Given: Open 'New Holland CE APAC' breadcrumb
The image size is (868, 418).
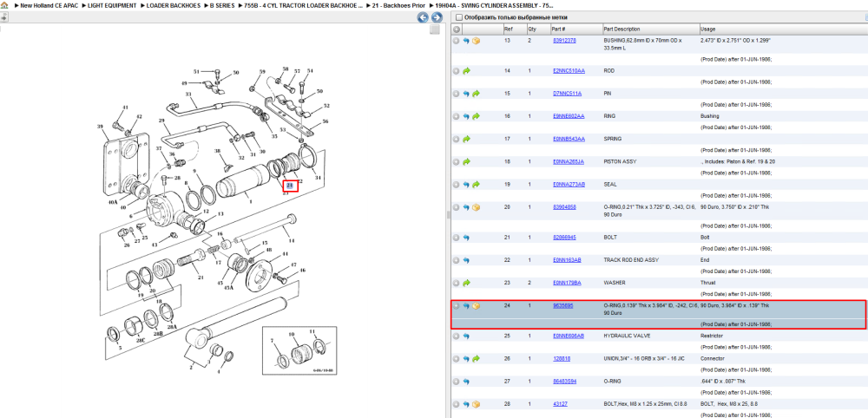Looking at the screenshot, I should 49,5.
